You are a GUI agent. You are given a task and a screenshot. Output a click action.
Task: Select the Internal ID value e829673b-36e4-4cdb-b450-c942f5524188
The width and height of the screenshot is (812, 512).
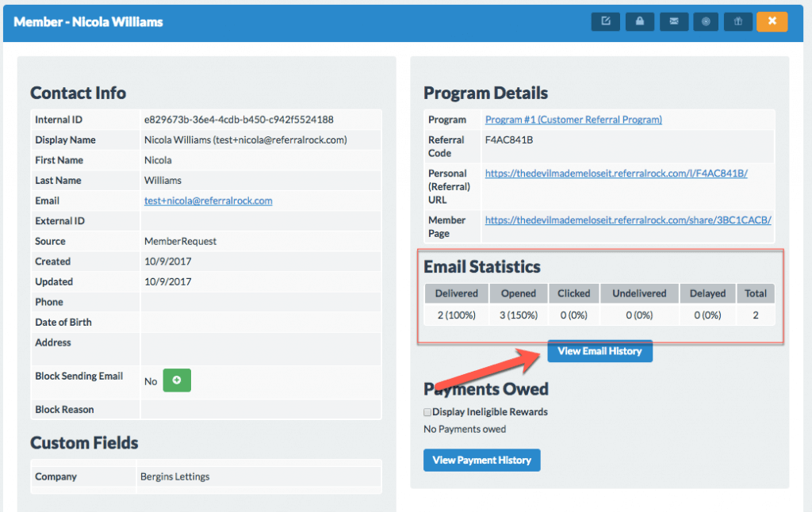tap(239, 120)
